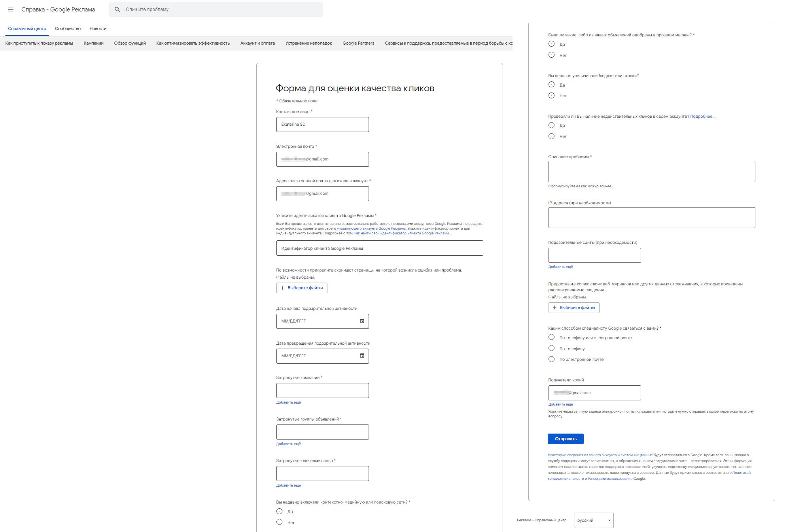
Task: Select Да for ads approved last month
Action: tap(552, 44)
